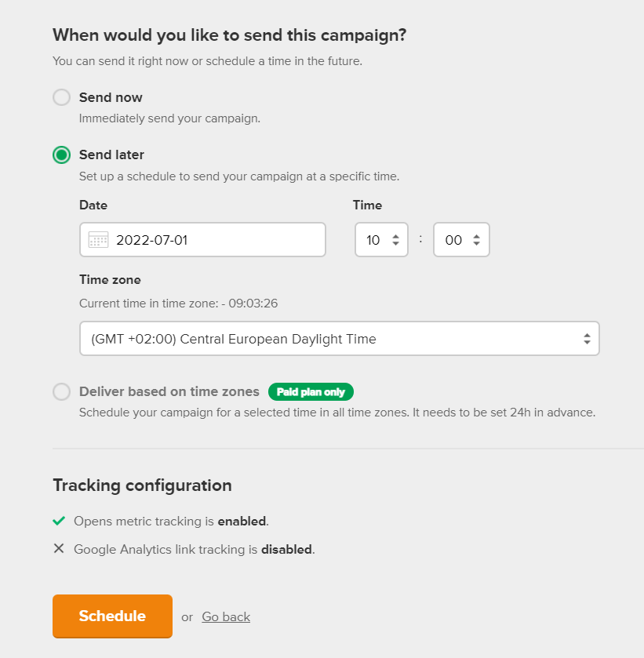The width and height of the screenshot is (644, 658).
Task: Click the calendar icon in Date field
Action: [98, 240]
